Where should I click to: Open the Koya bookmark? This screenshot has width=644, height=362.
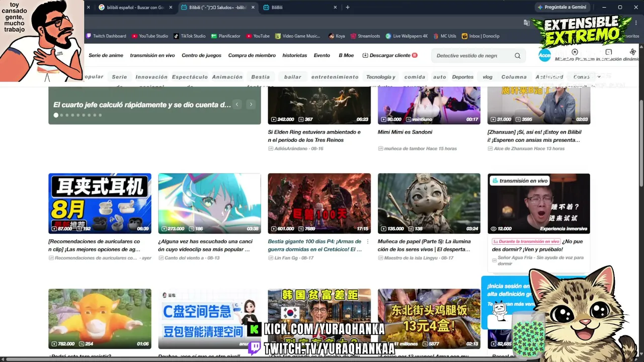pyautogui.click(x=337, y=36)
